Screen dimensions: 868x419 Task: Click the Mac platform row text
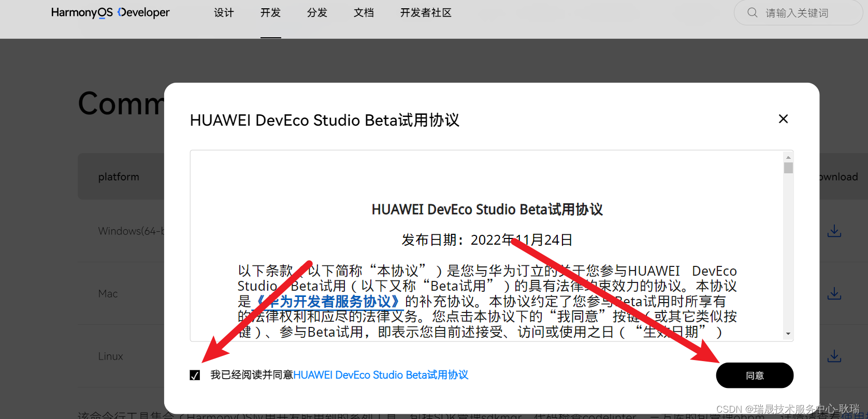(108, 294)
